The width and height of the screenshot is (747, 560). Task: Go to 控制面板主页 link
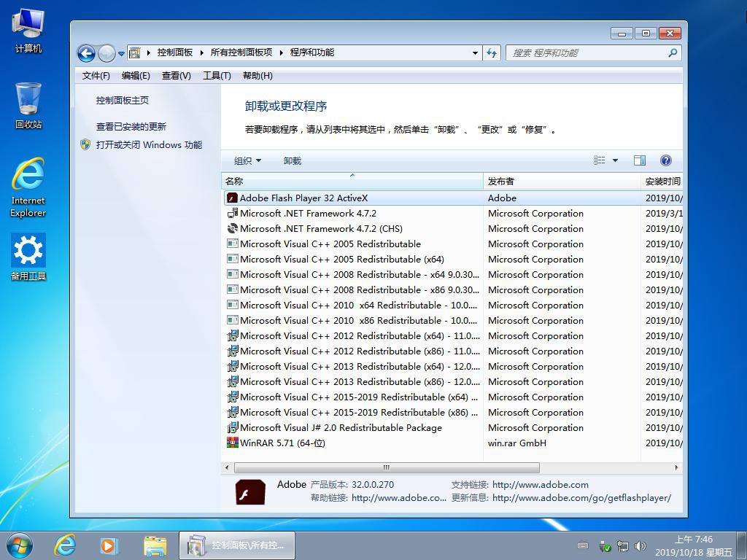click(123, 101)
